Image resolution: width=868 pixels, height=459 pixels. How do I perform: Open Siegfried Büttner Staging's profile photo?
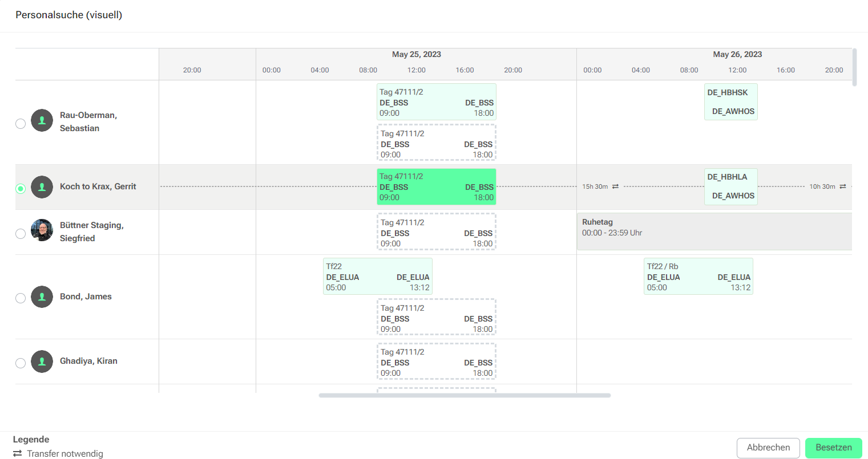(x=42, y=230)
